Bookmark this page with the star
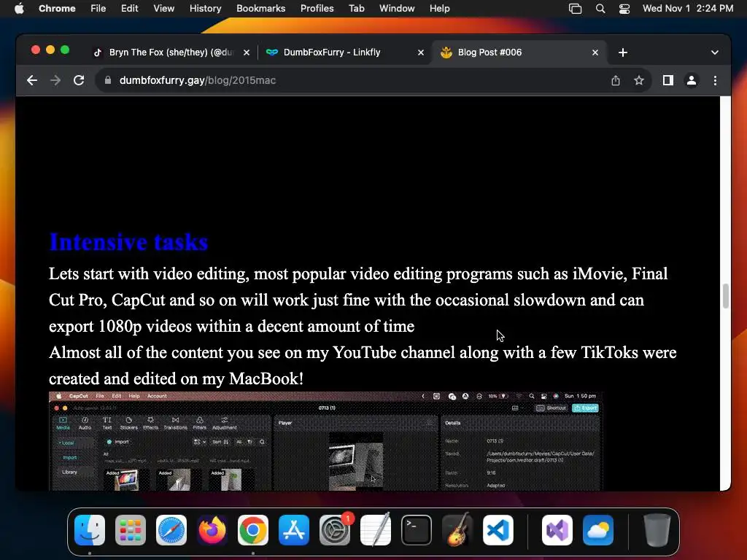 pos(639,80)
